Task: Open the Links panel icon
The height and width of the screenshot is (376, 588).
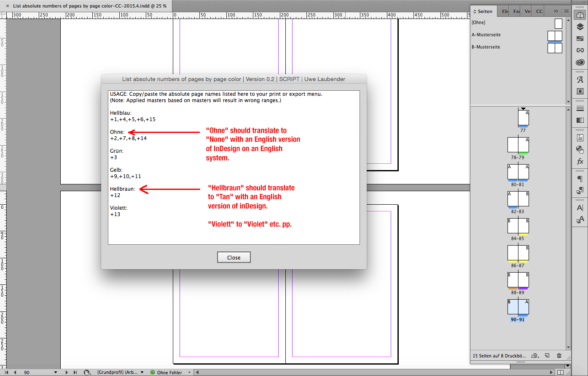Action: click(580, 50)
